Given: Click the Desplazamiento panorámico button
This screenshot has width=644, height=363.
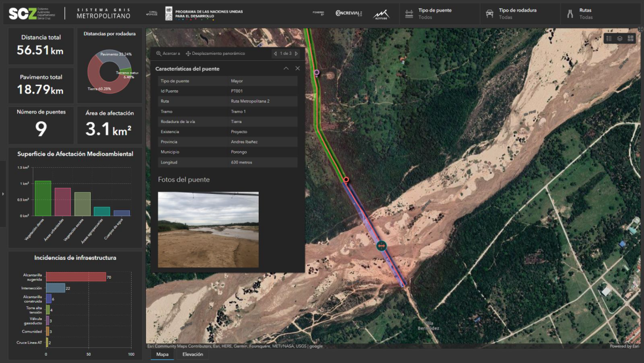Looking at the screenshot, I should (215, 54).
